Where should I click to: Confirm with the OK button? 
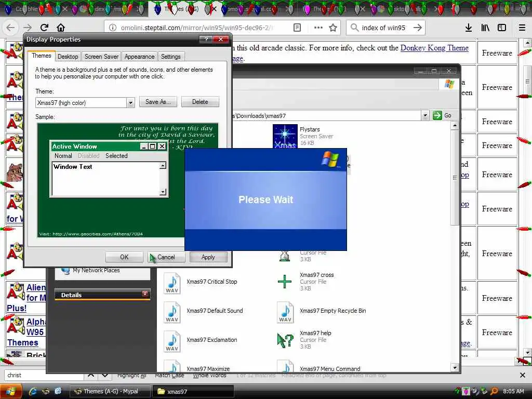point(124,257)
